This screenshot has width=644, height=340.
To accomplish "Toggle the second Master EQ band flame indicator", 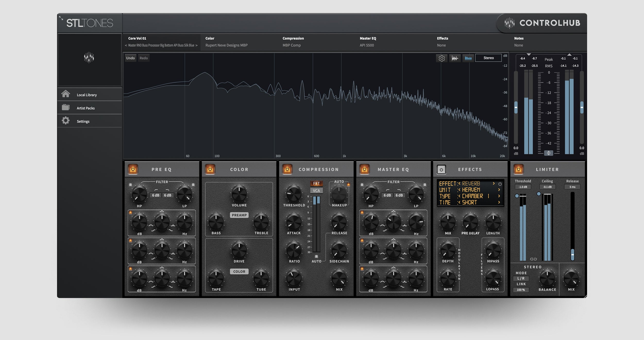I will pyautogui.click(x=362, y=240).
